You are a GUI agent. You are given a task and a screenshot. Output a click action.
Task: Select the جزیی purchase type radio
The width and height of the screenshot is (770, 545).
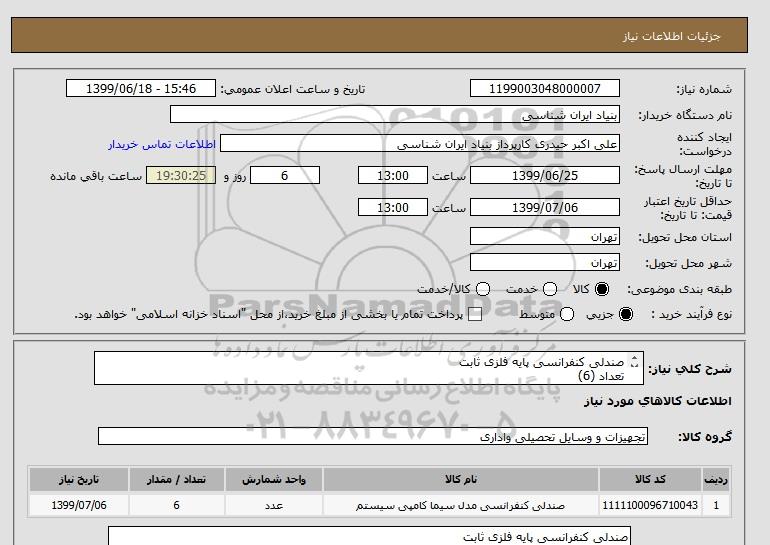(x=626, y=314)
